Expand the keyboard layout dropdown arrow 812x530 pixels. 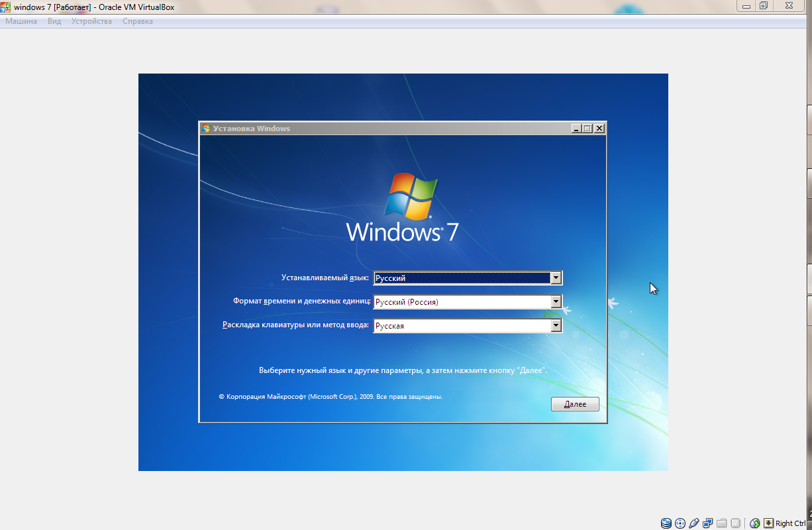click(556, 326)
